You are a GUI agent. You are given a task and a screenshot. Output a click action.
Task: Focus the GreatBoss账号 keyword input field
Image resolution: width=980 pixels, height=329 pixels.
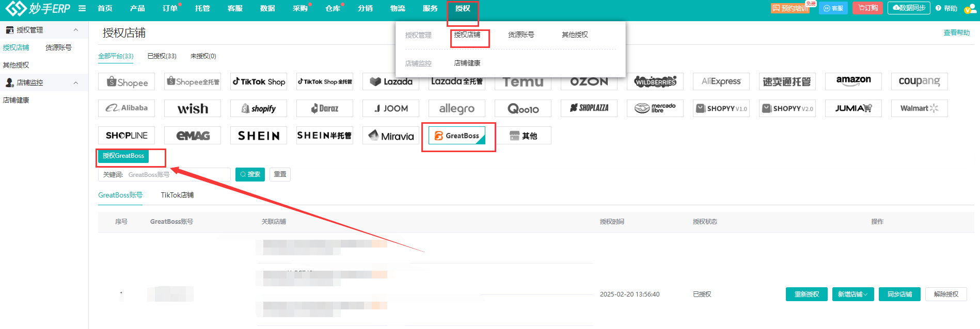pos(164,174)
